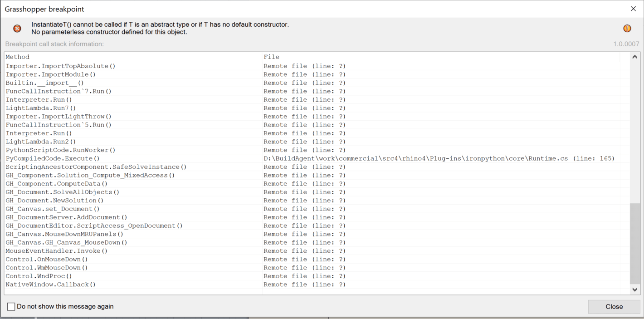Select the GH_DocumentEditor.ScriptAccess_OpenDocument() row
644x319 pixels.
tap(312, 226)
